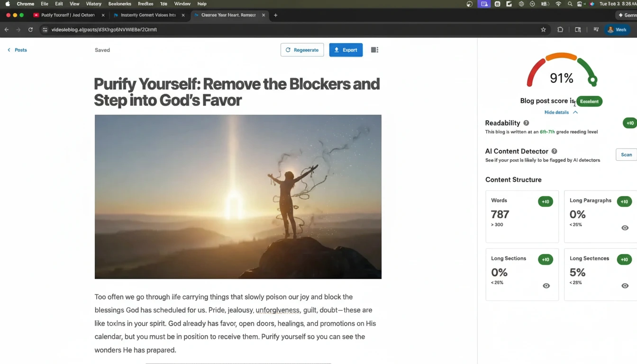Image resolution: width=637 pixels, height=364 pixels.
Task: Click the date and time in menu bar
Action: (x=618, y=4)
